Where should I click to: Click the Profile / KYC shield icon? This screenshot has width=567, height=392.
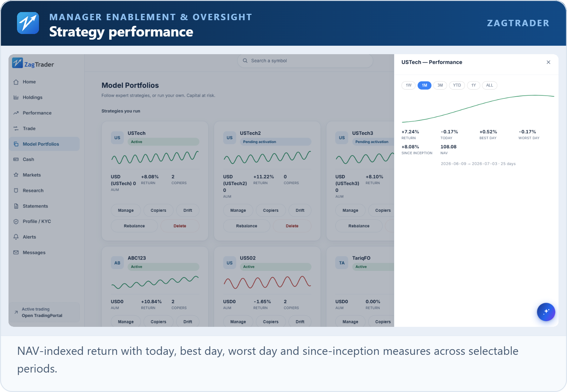(x=16, y=221)
